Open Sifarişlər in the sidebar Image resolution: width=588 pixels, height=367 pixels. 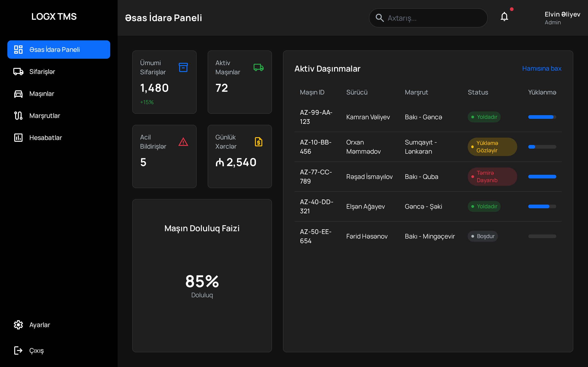point(42,72)
